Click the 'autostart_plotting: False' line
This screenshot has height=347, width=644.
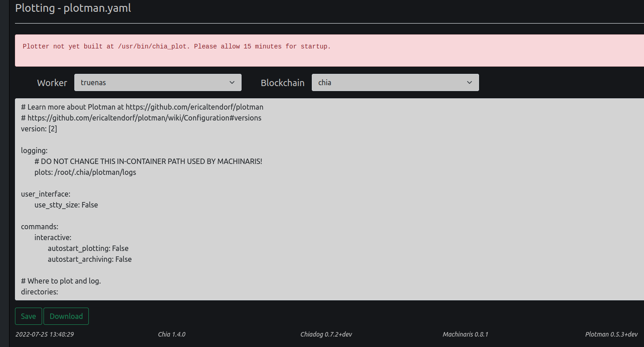(x=88, y=248)
